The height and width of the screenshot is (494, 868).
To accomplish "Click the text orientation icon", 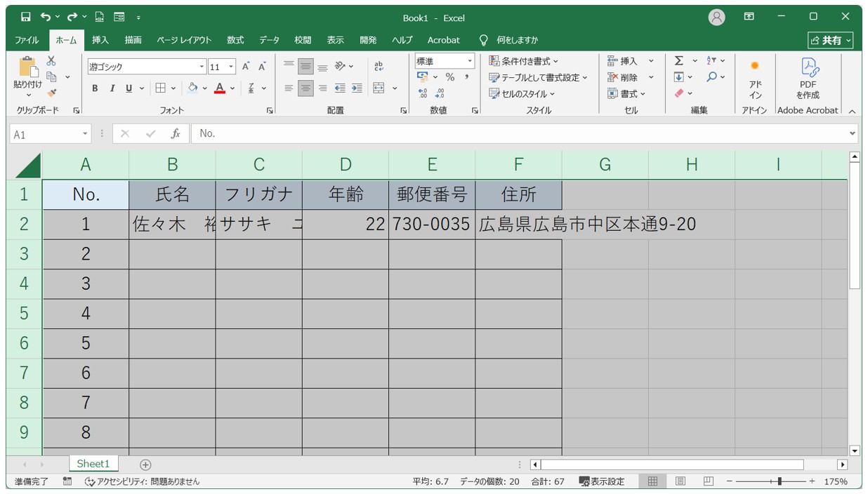I will point(340,67).
